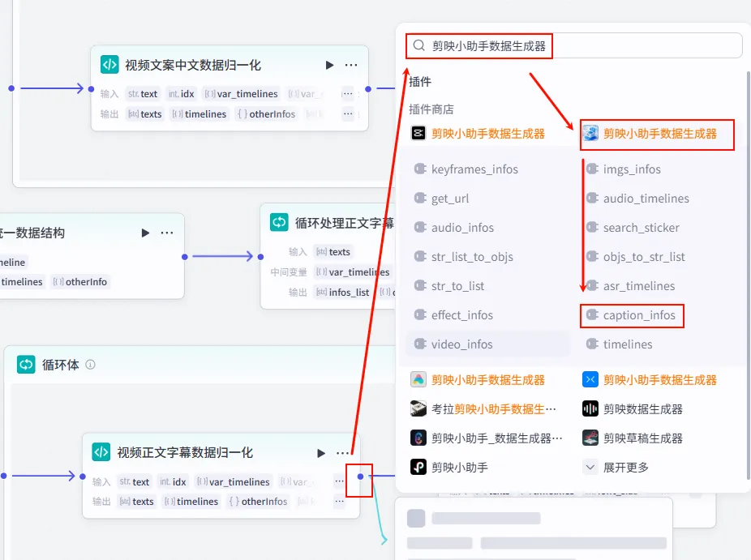Click 插件商店 section label
Viewport: 751px width, 560px height.
[x=431, y=109]
